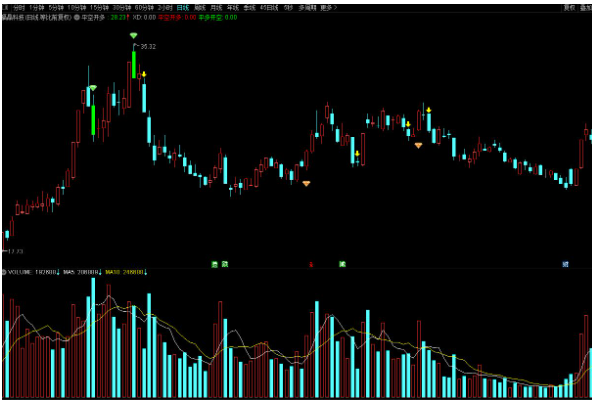Screen dimensions: 592x400
Task: Click the green diamond marker on first peak
Action: 93,88
